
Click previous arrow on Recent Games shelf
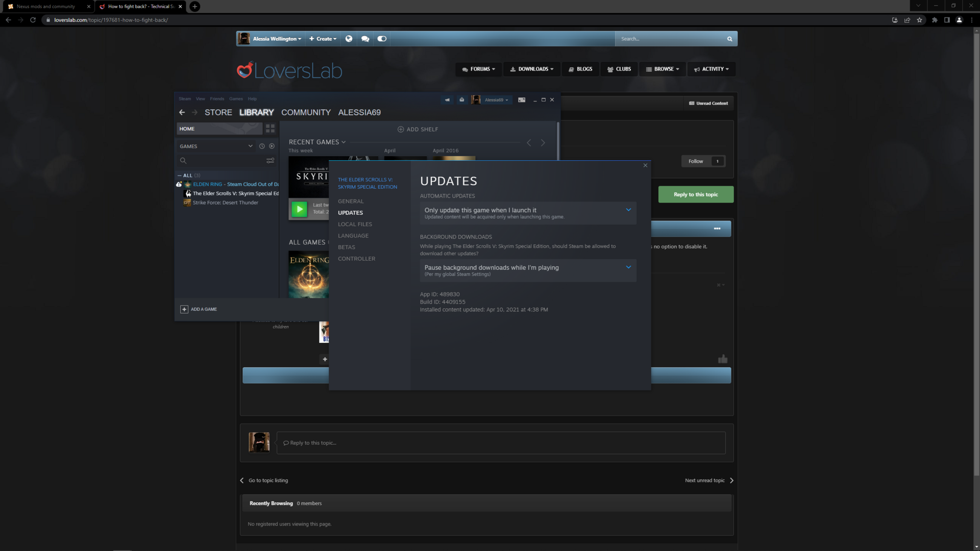tap(529, 143)
